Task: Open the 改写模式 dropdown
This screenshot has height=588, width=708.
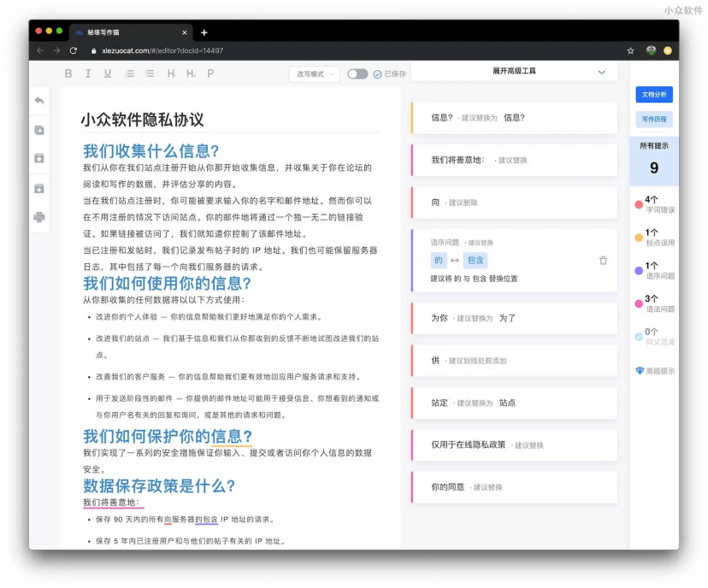Action: pyautogui.click(x=312, y=75)
